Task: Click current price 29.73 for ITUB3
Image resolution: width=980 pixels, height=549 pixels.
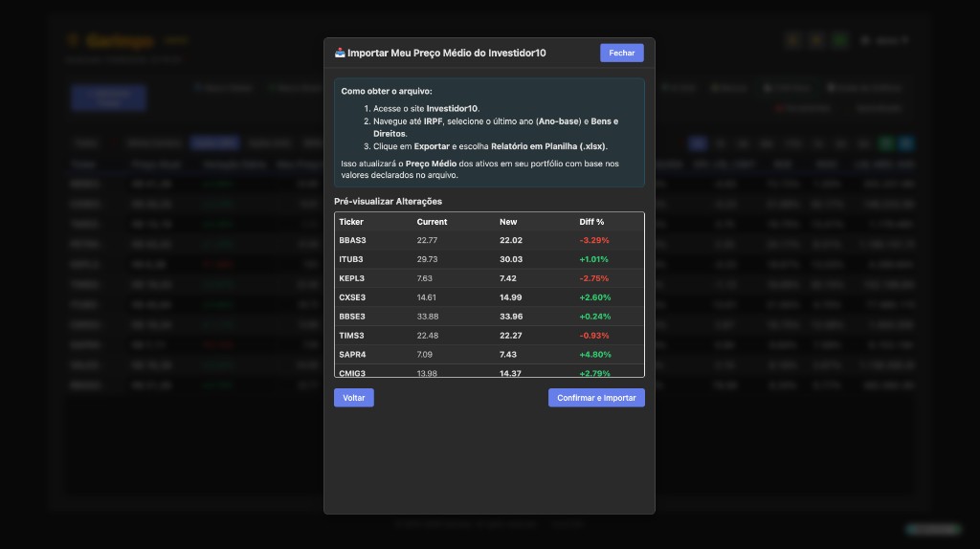Action: coord(428,259)
